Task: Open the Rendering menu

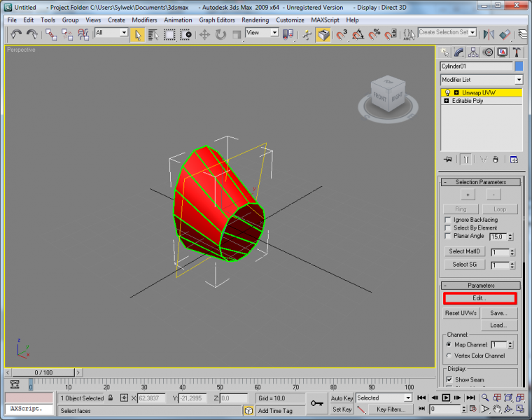Action: 255,20
